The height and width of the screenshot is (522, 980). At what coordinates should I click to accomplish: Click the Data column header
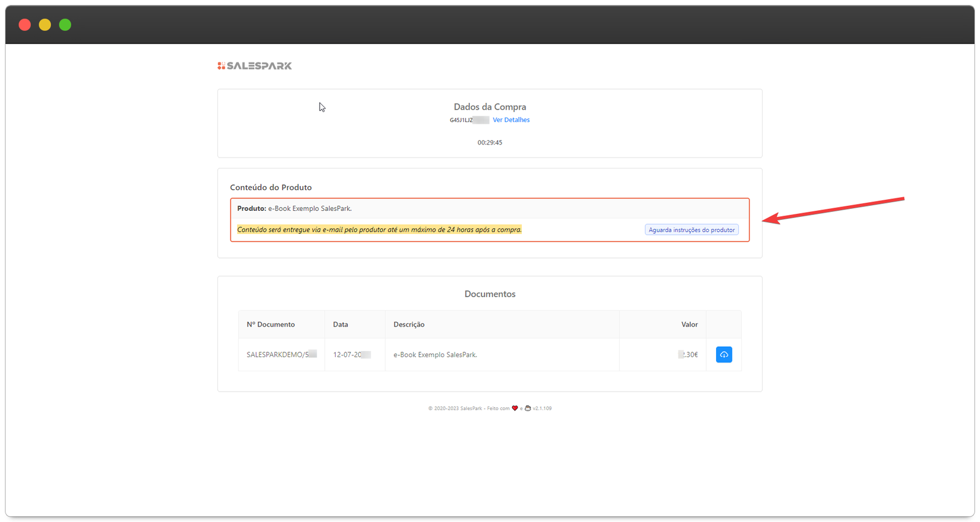(x=341, y=325)
